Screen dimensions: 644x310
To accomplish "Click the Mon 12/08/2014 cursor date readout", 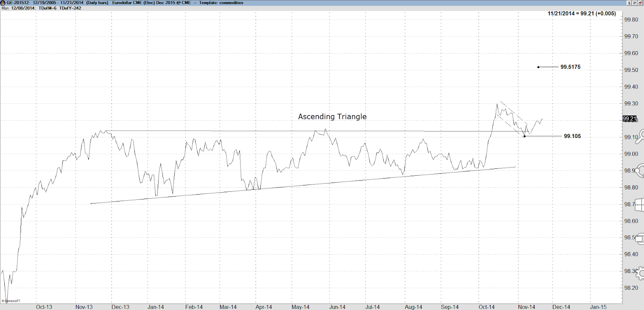I will 19,8.
